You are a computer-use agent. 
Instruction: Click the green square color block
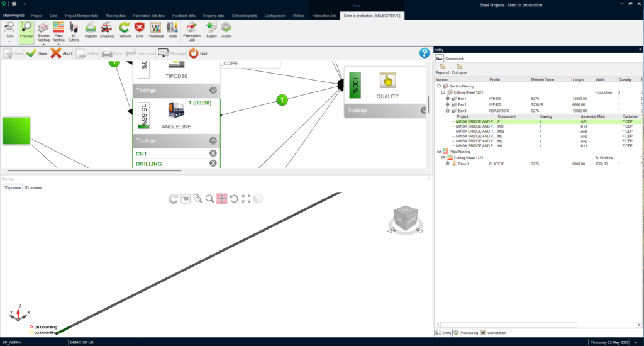click(x=16, y=131)
